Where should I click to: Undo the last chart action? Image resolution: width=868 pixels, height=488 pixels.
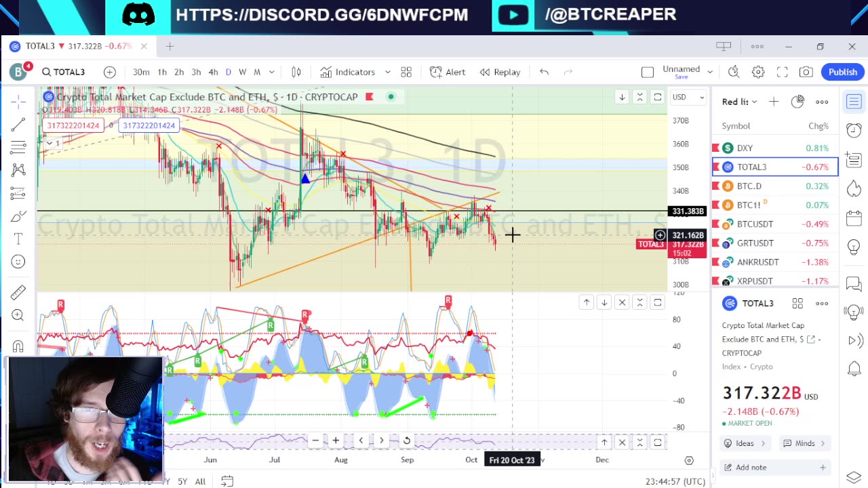(544, 72)
